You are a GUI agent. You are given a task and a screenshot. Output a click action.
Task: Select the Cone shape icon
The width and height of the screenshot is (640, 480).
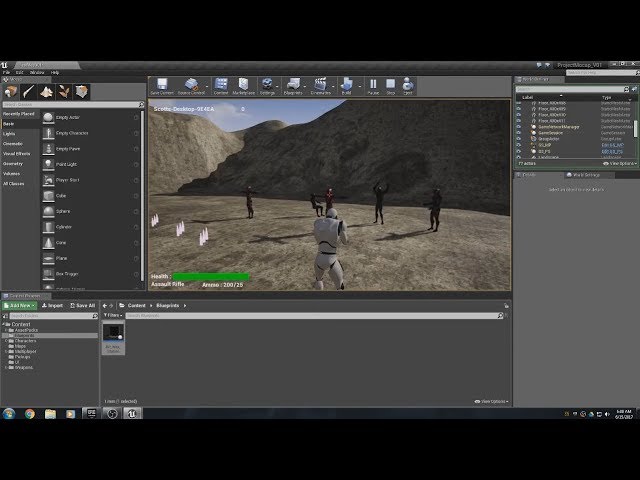pyautogui.click(x=48, y=243)
